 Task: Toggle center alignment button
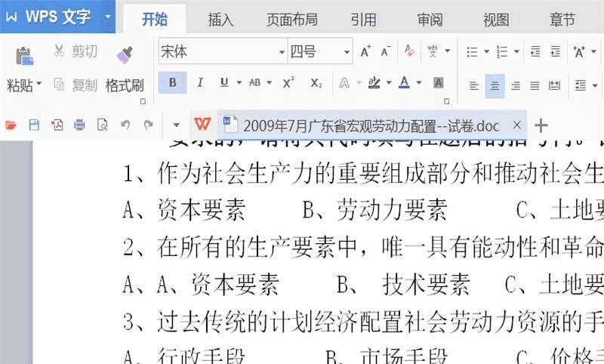pos(495,85)
